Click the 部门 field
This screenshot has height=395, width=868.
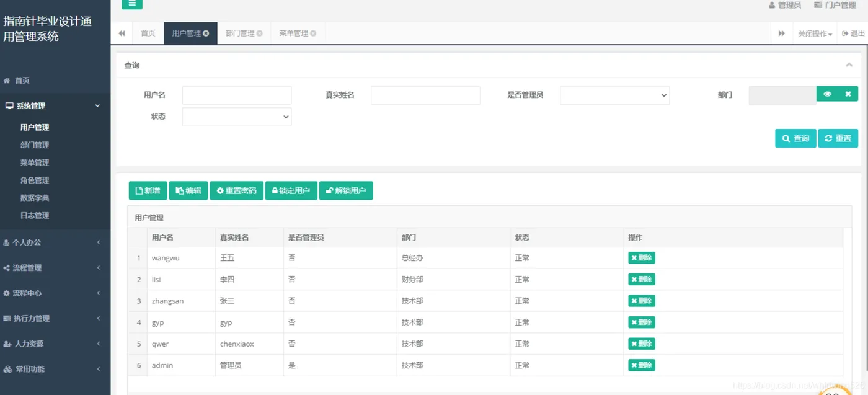pyautogui.click(x=782, y=95)
